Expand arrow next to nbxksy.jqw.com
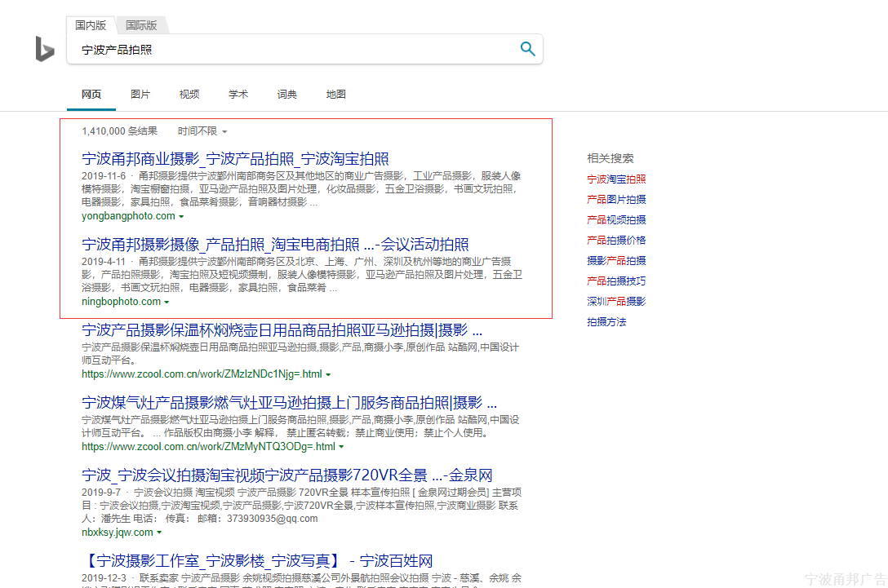The width and height of the screenshot is (888, 588). coord(159,533)
